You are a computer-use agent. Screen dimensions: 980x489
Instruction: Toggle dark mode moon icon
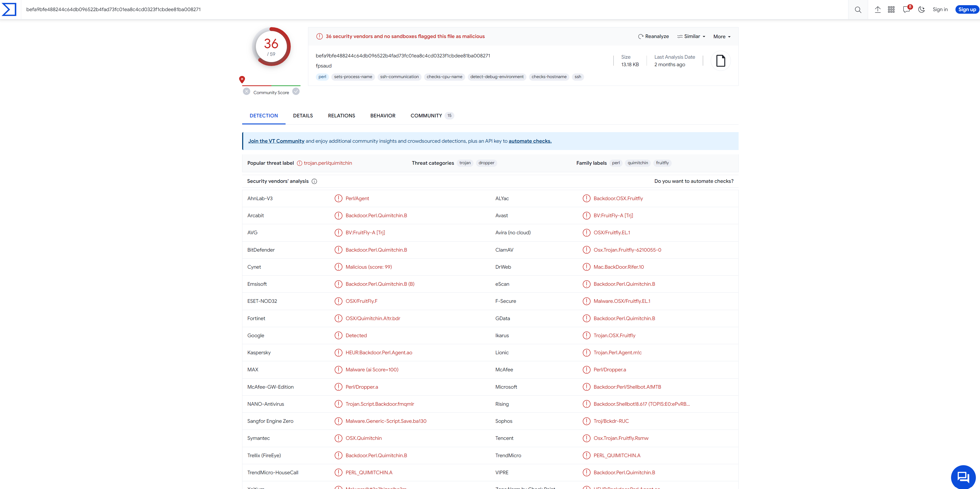point(921,10)
